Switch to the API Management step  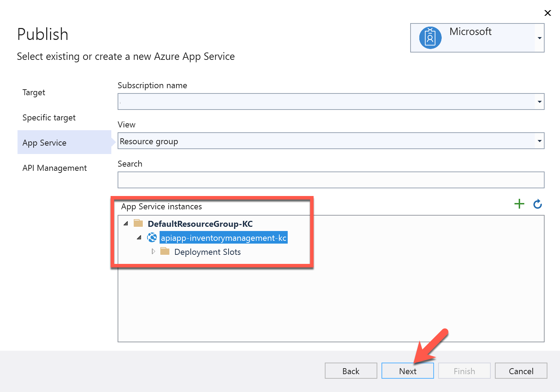point(55,168)
